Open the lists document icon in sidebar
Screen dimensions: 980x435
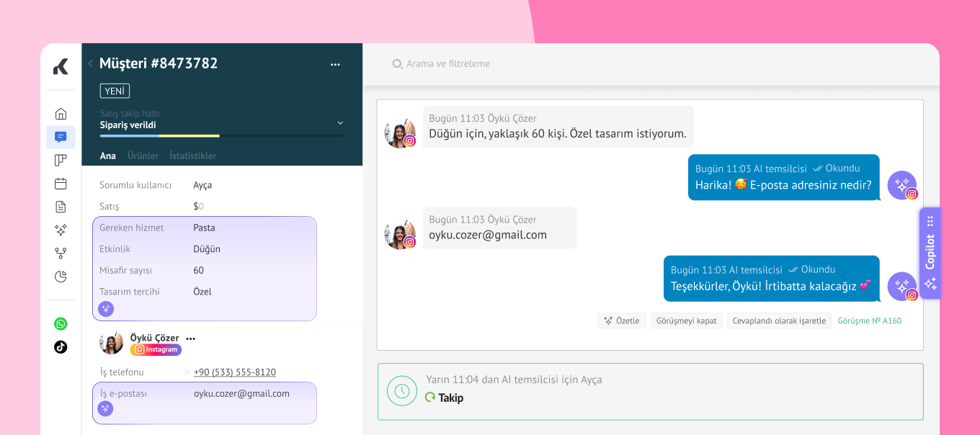click(x=61, y=207)
